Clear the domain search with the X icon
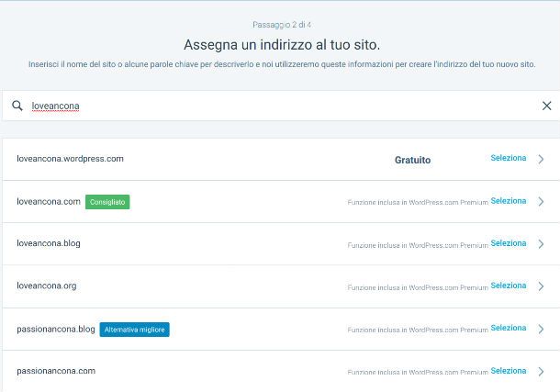560x392 pixels. (x=546, y=106)
